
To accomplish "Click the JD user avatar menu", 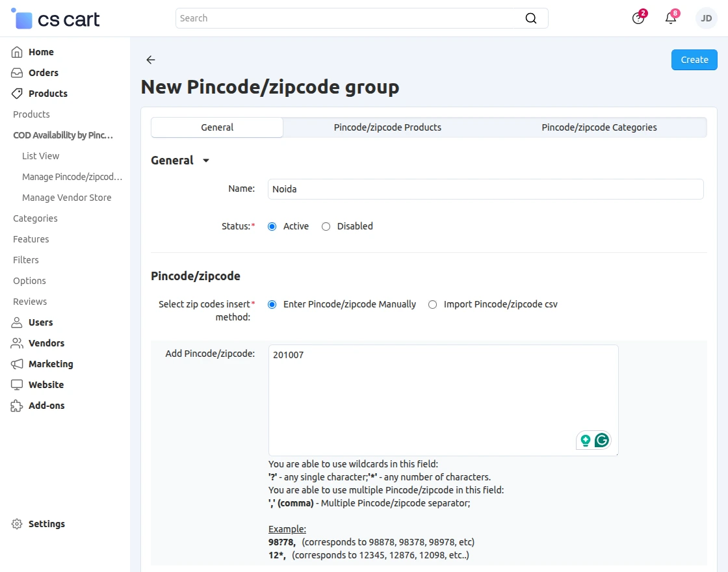I will pyautogui.click(x=706, y=18).
